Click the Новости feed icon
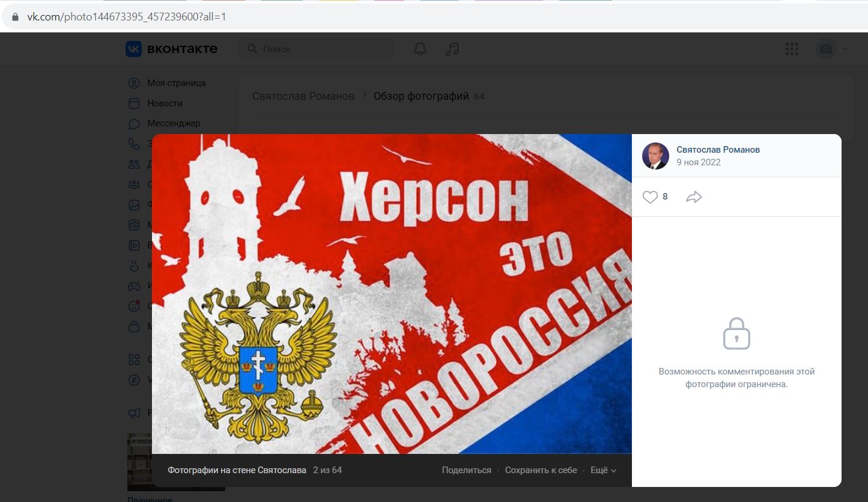Image resolution: width=868 pixels, height=502 pixels. pyautogui.click(x=135, y=103)
